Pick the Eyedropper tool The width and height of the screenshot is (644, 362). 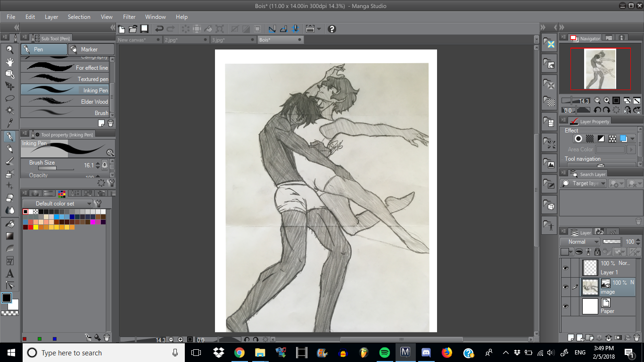[9, 123]
